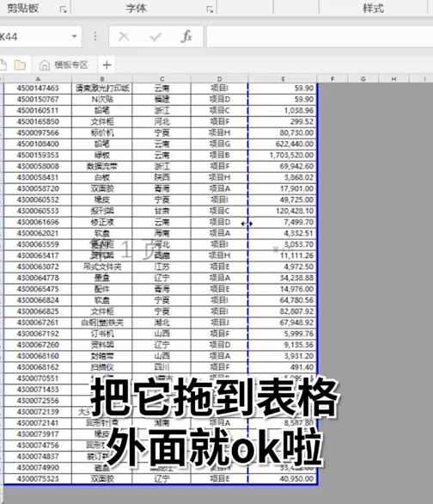Click the amount cell 82,807.92
The image size is (433, 504).
[x=283, y=311]
